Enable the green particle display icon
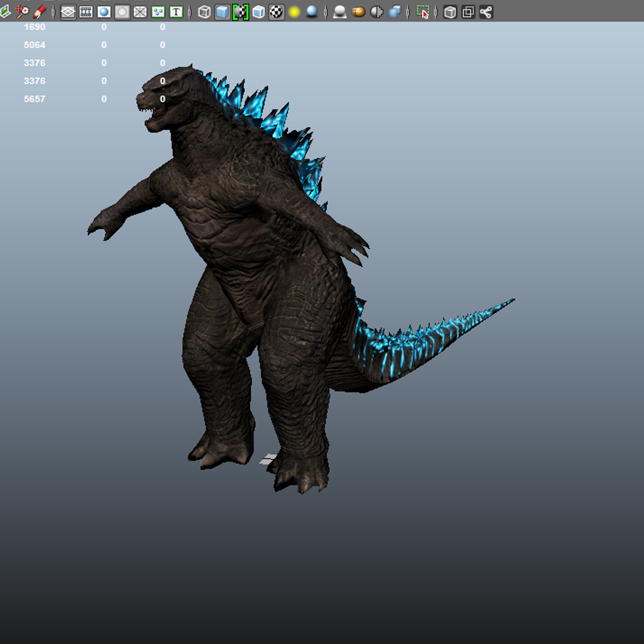The height and width of the screenshot is (644, 644). pos(158,12)
